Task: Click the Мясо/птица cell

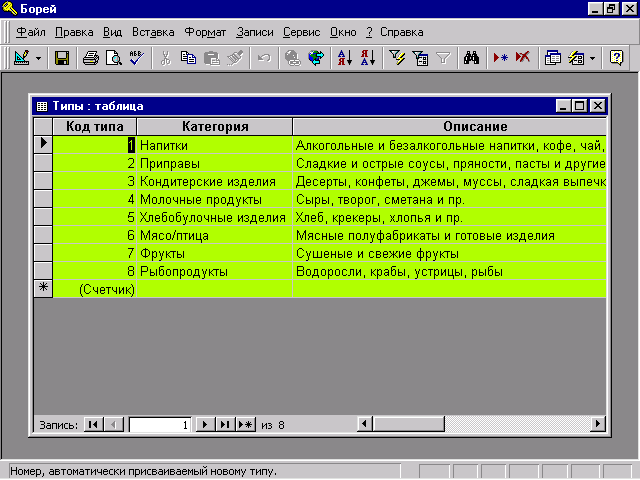Action: pos(214,235)
